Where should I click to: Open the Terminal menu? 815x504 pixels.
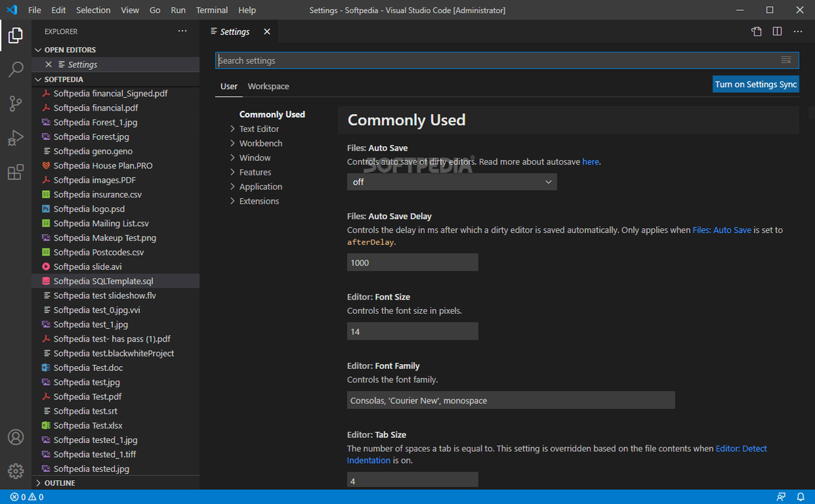[212, 10]
